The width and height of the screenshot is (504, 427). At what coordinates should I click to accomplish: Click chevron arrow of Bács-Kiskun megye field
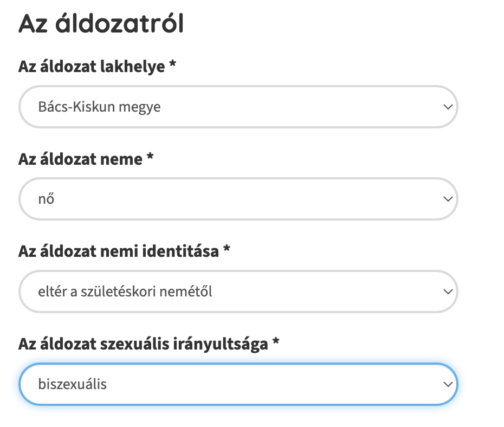(x=447, y=107)
